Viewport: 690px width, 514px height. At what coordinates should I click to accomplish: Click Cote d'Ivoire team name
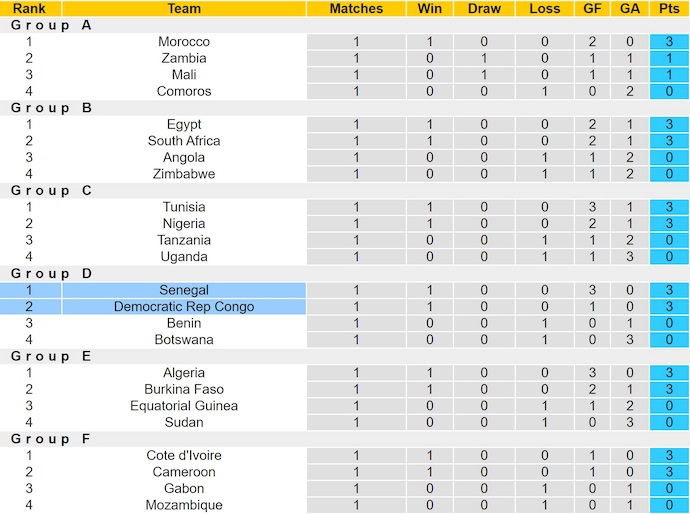click(x=184, y=456)
